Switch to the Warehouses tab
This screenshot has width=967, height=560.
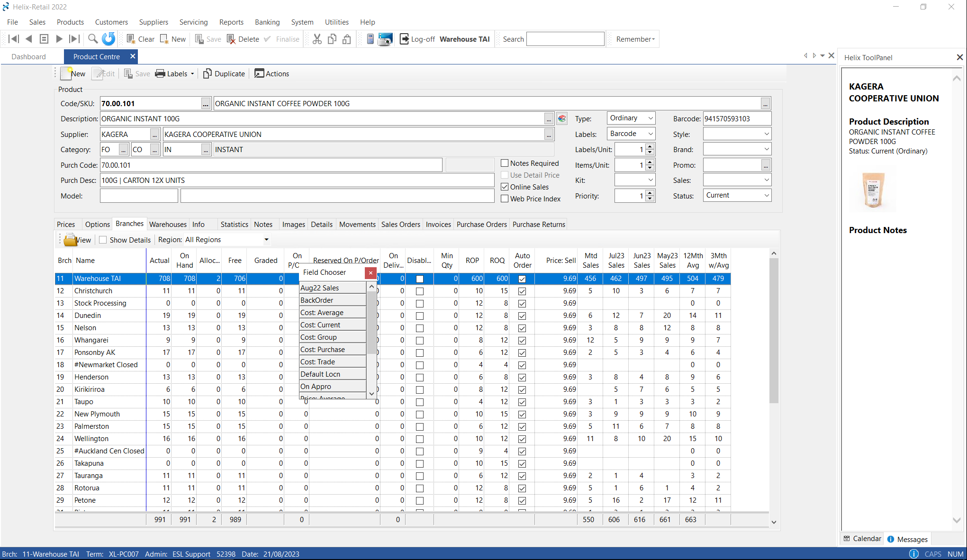168,224
